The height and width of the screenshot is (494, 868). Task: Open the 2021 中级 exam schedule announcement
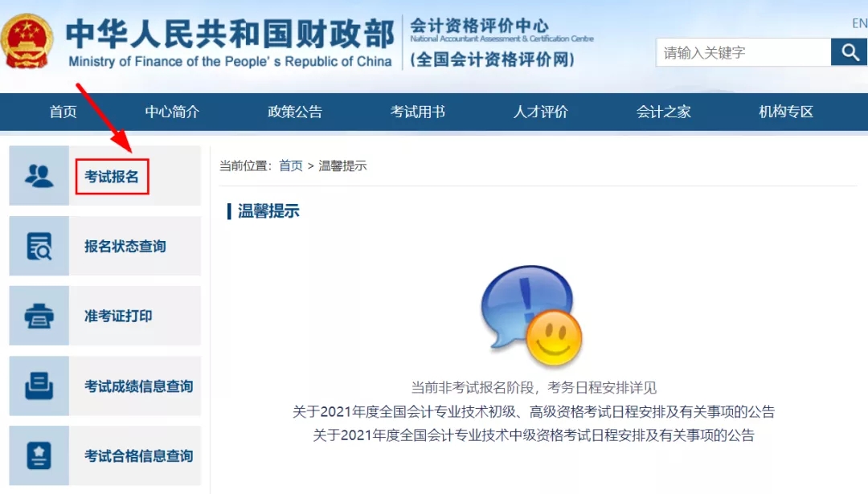coord(534,436)
